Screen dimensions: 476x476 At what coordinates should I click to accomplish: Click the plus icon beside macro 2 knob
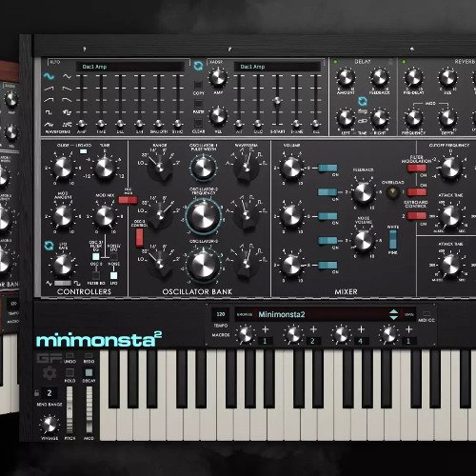313,329
